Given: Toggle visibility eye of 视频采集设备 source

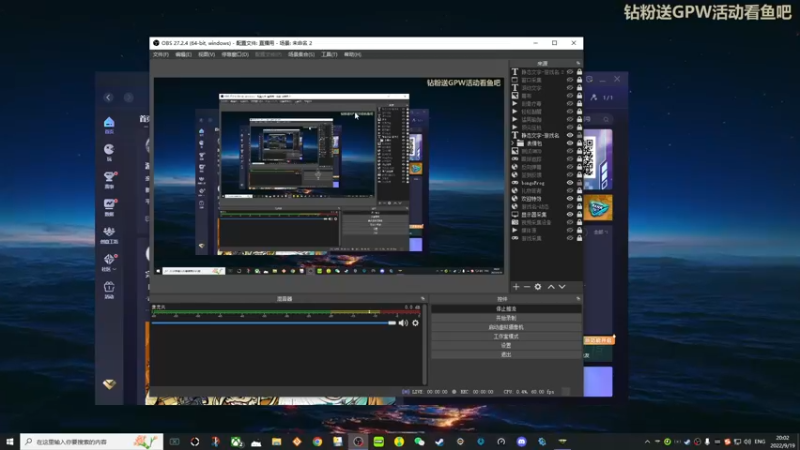Looking at the screenshot, I should point(570,222).
